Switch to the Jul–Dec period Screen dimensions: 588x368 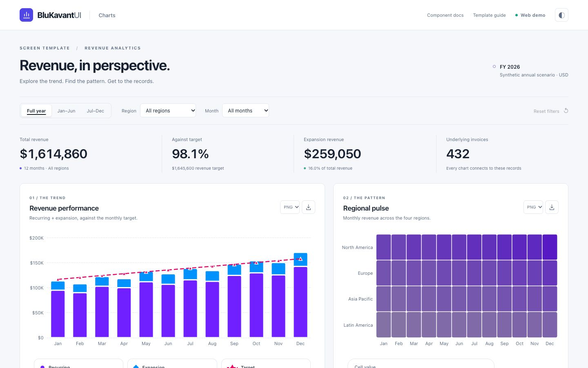[x=95, y=111]
